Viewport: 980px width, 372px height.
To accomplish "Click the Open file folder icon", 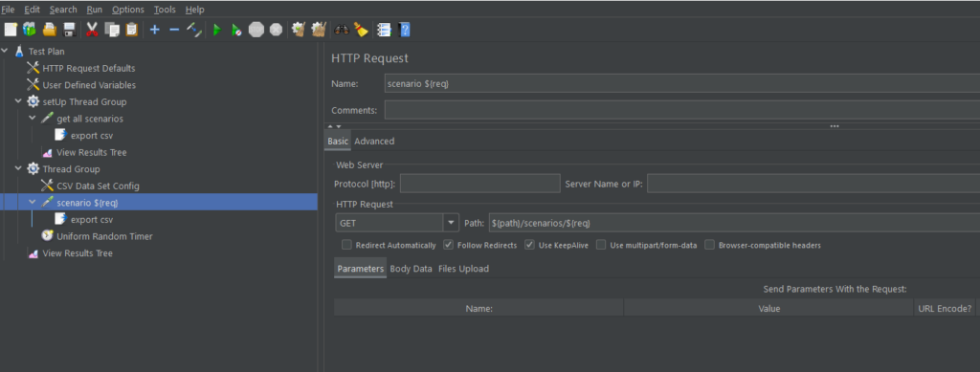I will pos(50,30).
